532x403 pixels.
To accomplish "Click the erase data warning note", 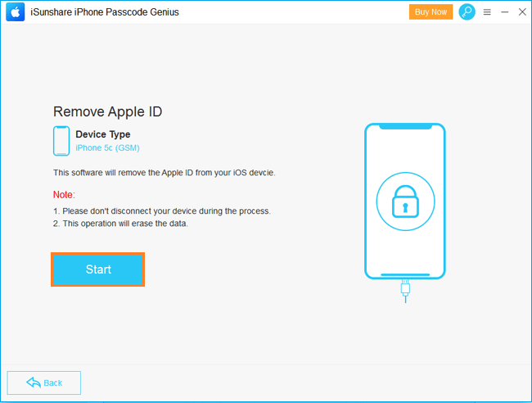I will coord(120,224).
